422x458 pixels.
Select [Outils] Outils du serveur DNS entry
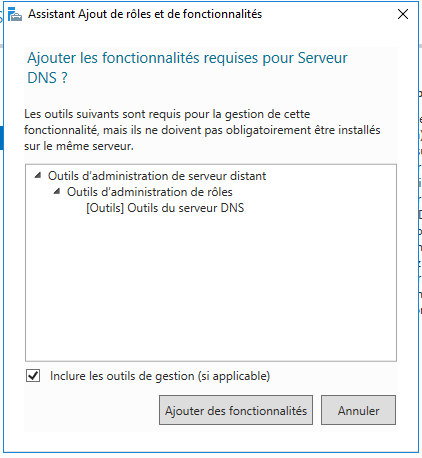[x=165, y=208]
